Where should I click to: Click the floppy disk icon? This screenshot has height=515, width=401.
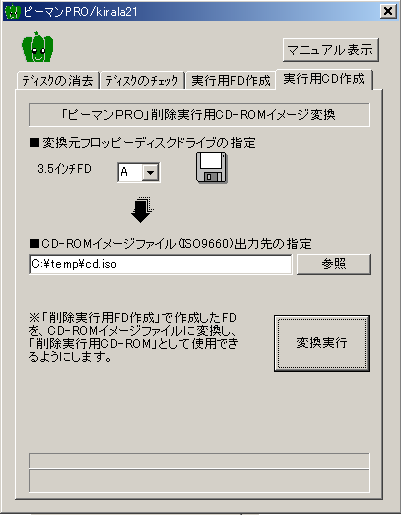(212, 168)
